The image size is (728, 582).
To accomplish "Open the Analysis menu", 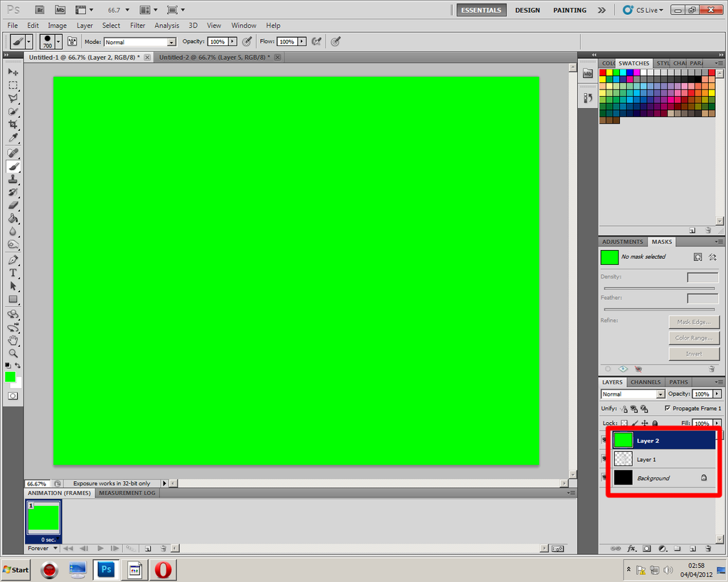I will tap(166, 26).
